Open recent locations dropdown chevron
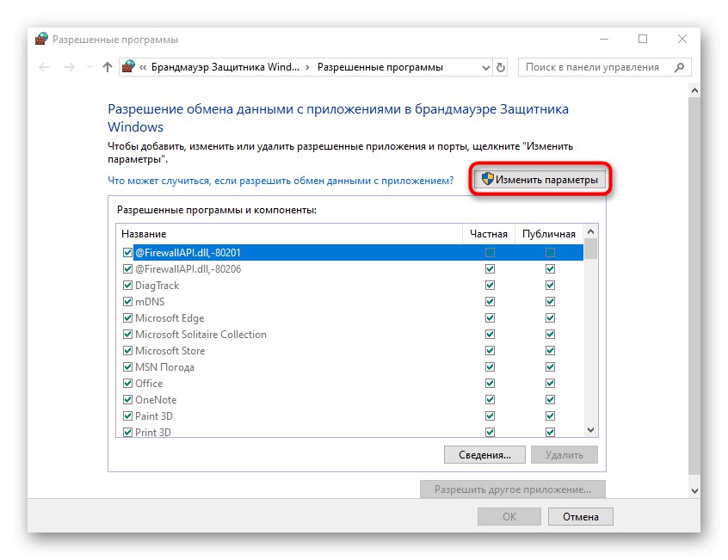 tap(89, 67)
